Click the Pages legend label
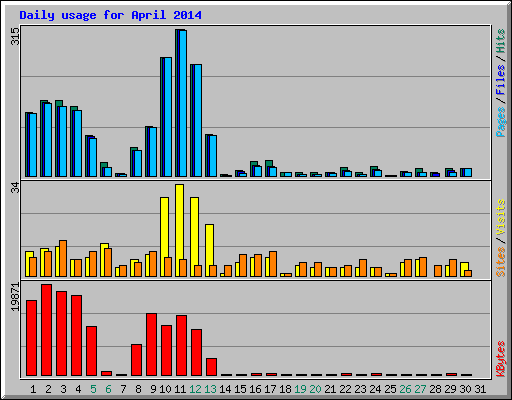Screen dimensions: 512x400 pos(500,122)
